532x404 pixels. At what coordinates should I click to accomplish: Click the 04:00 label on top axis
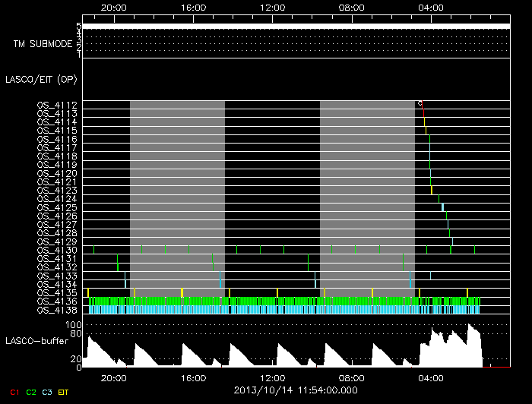pyautogui.click(x=431, y=8)
